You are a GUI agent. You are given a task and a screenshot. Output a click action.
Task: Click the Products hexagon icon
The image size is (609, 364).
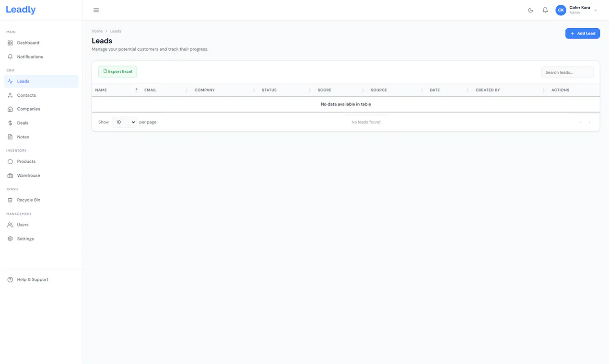tap(10, 162)
